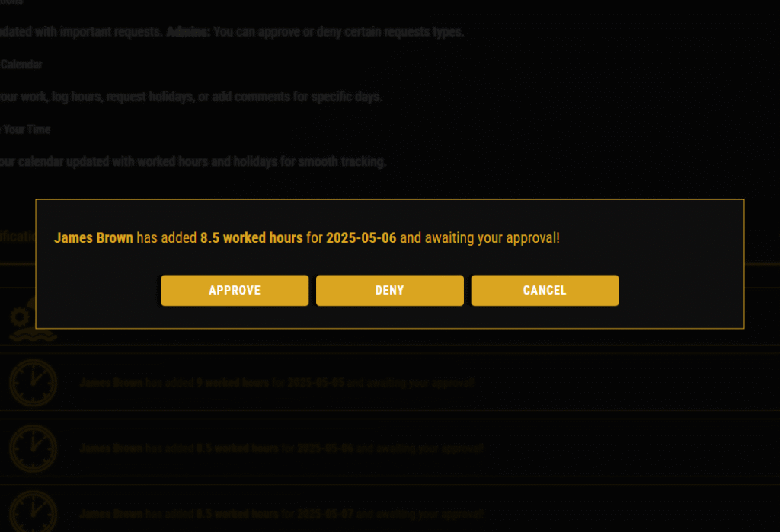Deny the worked hours request
780x532 pixels.
(x=389, y=291)
